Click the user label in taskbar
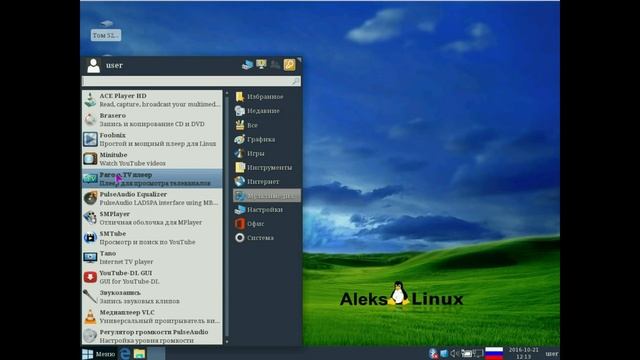Viewport: 640px width, 360px height. [552, 354]
